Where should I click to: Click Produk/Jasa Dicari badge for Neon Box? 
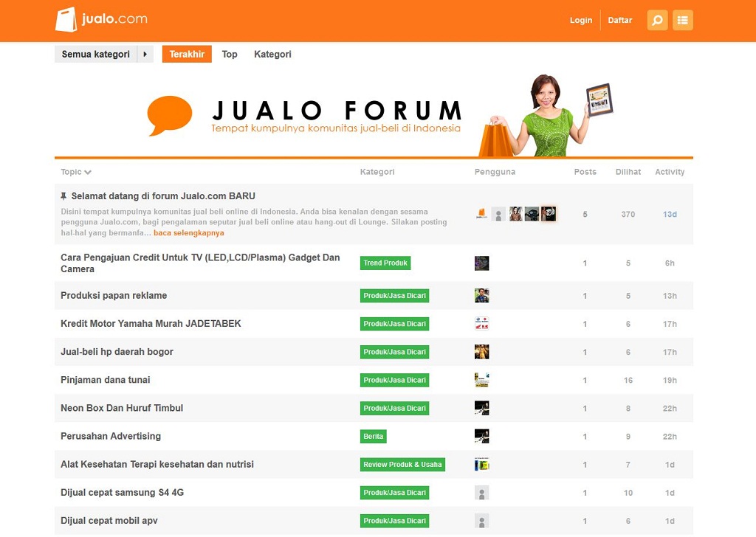click(394, 408)
